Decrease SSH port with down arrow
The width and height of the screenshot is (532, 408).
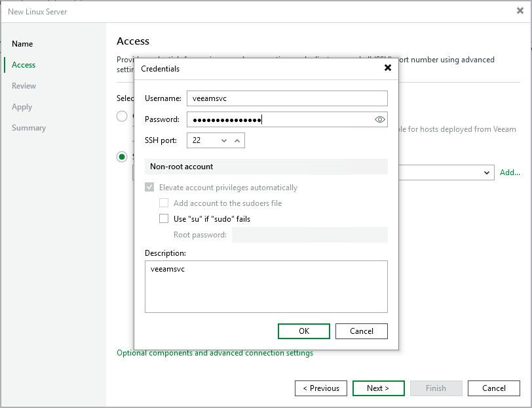click(x=224, y=140)
